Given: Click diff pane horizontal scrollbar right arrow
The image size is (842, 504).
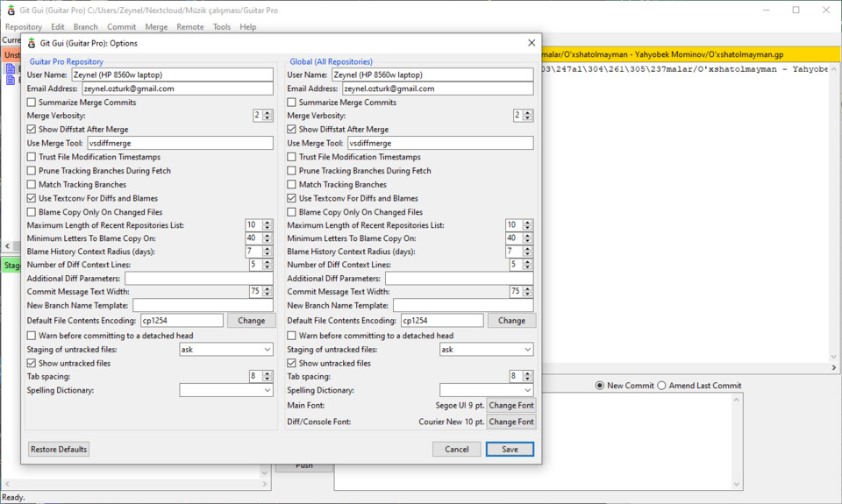Looking at the screenshot, I should (833, 367).
